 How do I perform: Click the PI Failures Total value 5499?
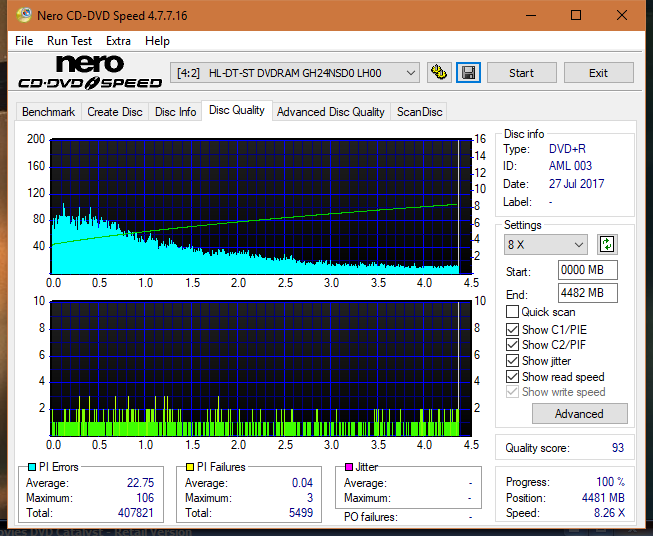click(301, 513)
